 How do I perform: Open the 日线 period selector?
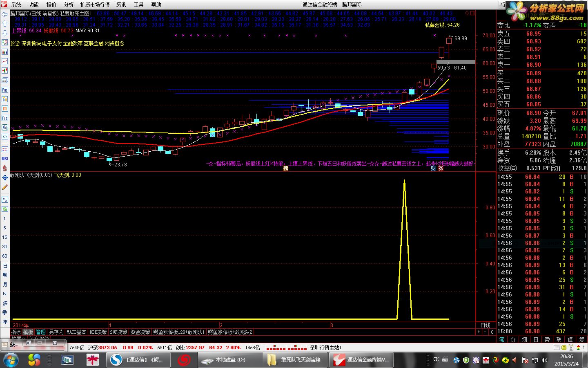tap(486, 325)
